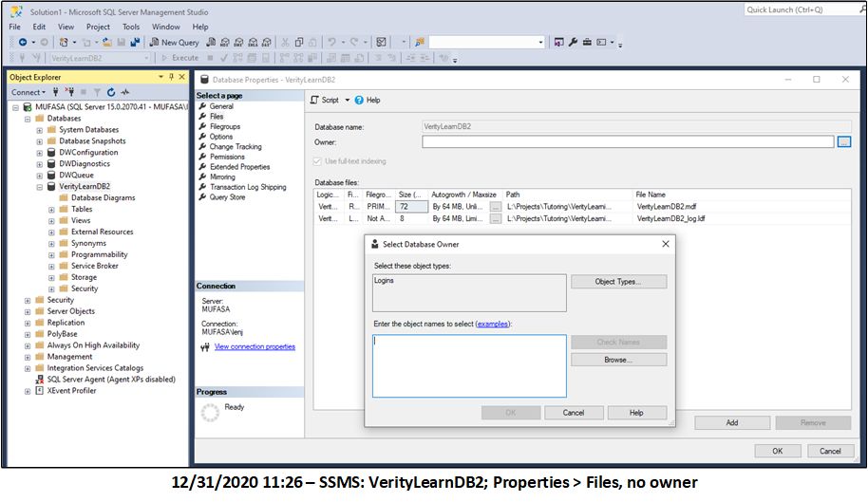Collapse the MUFASA server node
This screenshot has width=868, height=502.
15,107
